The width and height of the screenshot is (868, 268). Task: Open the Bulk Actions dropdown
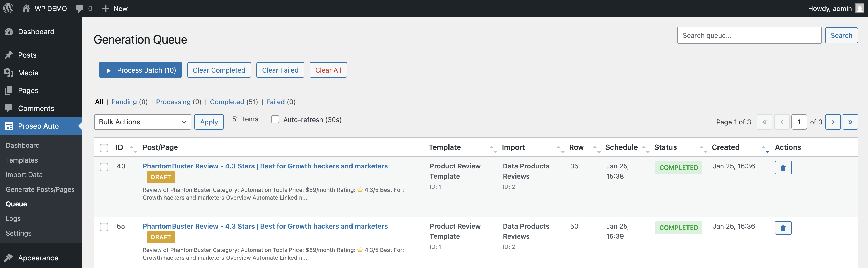click(143, 122)
